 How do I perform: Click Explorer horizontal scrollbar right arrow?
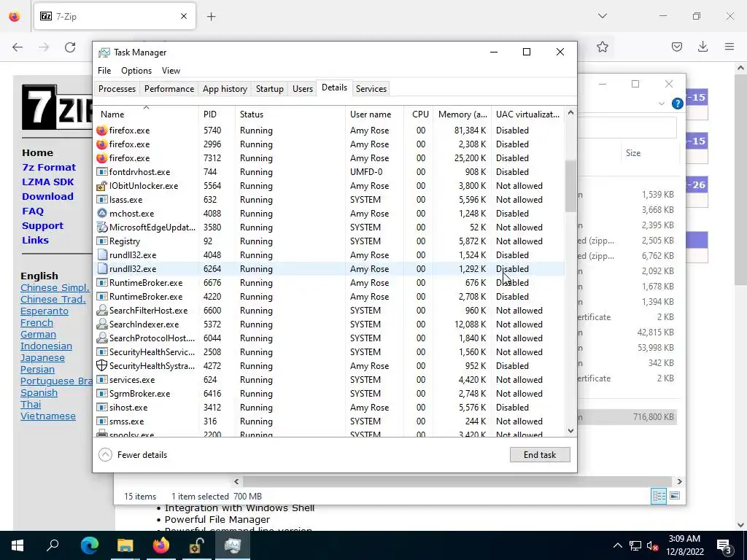point(679,481)
